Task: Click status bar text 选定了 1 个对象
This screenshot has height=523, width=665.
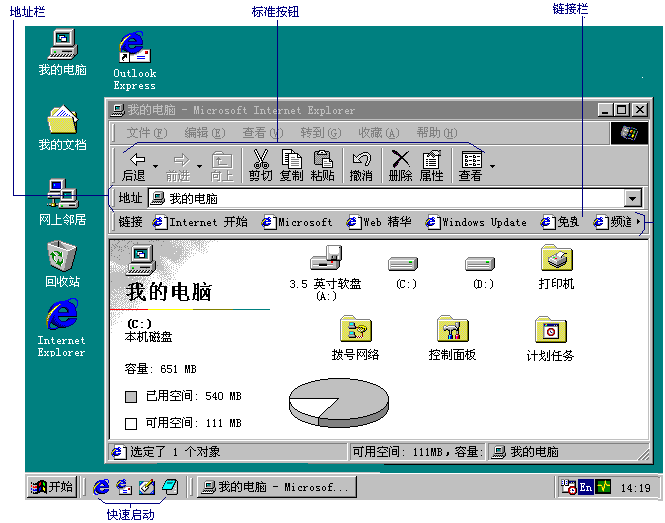Action: [175, 452]
